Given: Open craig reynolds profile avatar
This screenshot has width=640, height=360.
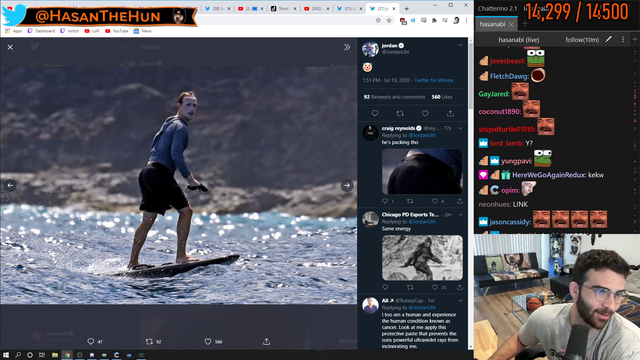Looking at the screenshot, I should point(370,133).
